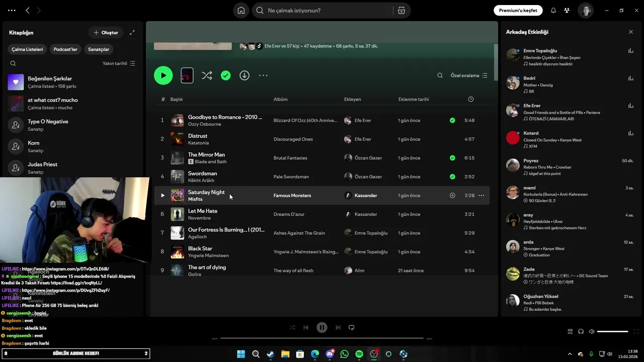Open WhatsApp from the taskbar

pos(344,354)
